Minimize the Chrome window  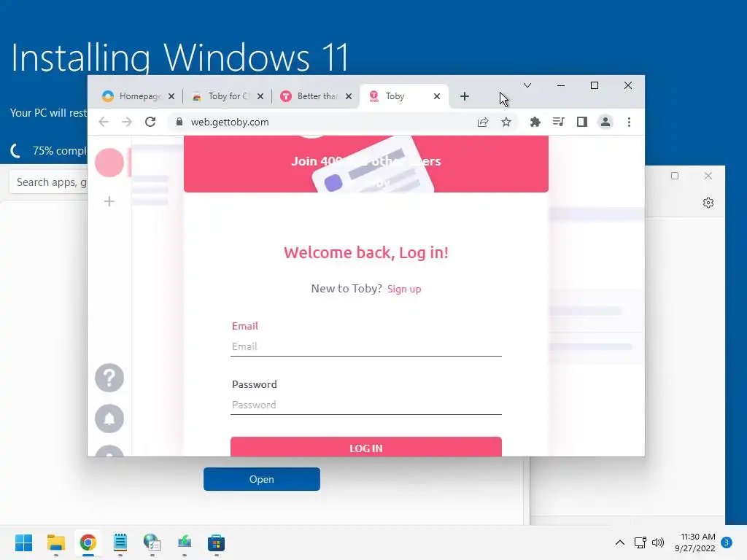tap(561, 86)
